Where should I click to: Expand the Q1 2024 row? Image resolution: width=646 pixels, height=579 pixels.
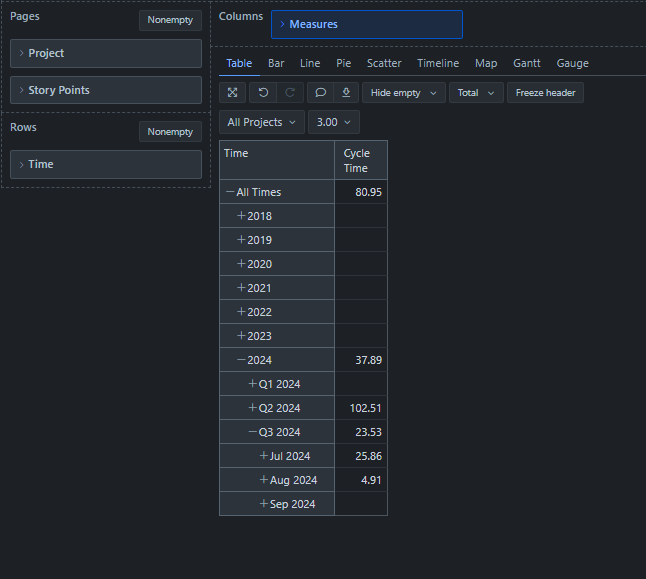pos(253,384)
